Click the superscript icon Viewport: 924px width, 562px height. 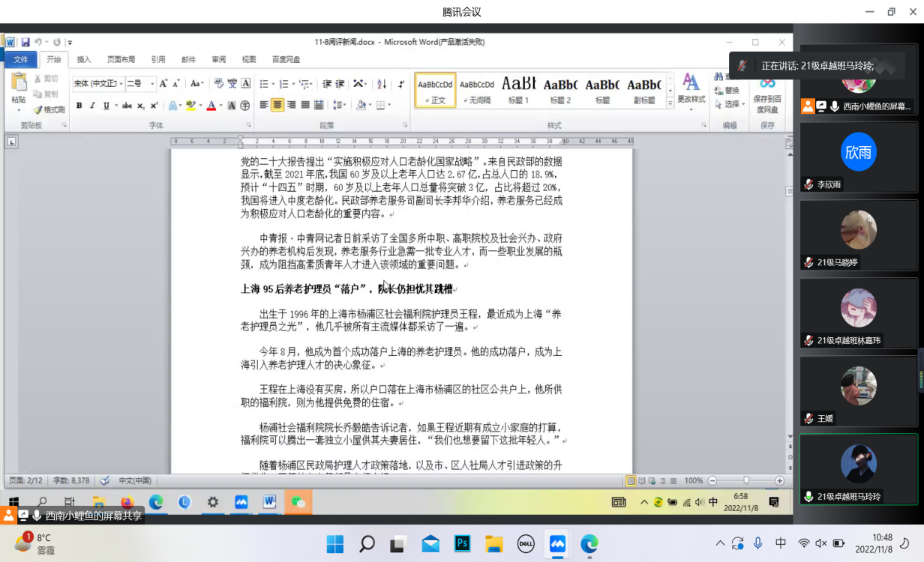[154, 106]
